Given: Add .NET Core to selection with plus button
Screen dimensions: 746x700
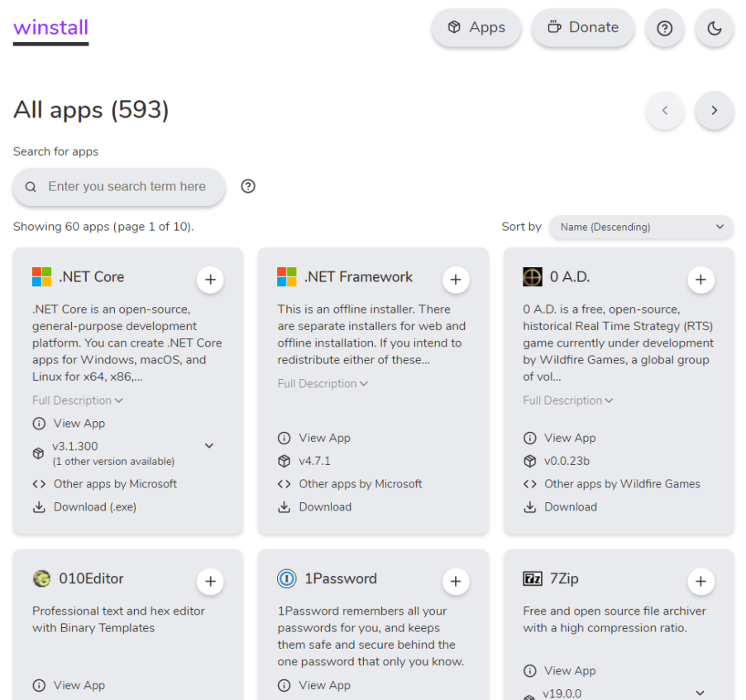Looking at the screenshot, I should click(x=210, y=280).
